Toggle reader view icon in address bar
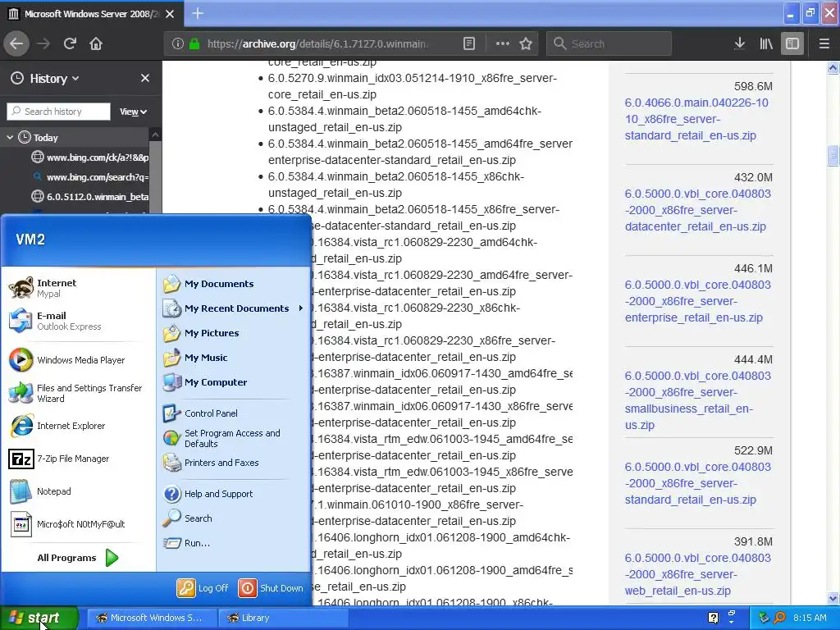840x630 pixels. point(468,44)
